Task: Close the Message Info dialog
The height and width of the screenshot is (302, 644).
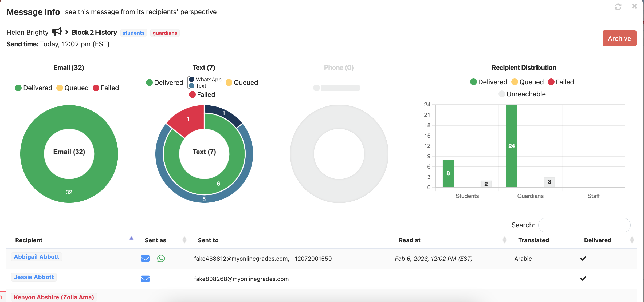Action: click(634, 6)
